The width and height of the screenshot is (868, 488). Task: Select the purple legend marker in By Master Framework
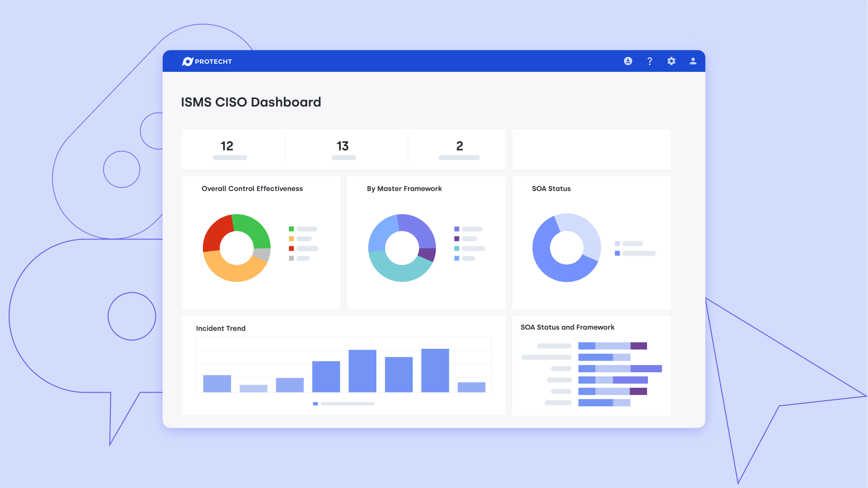coord(457,238)
